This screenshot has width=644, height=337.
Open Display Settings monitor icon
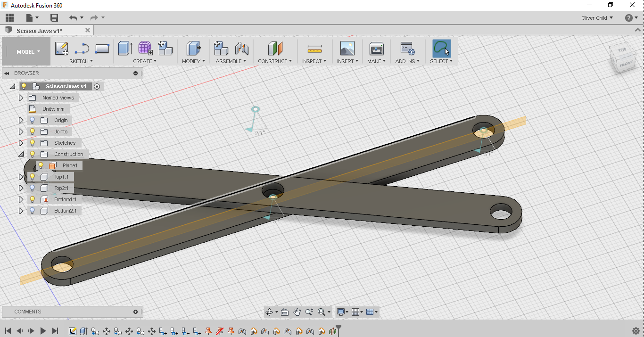point(341,312)
